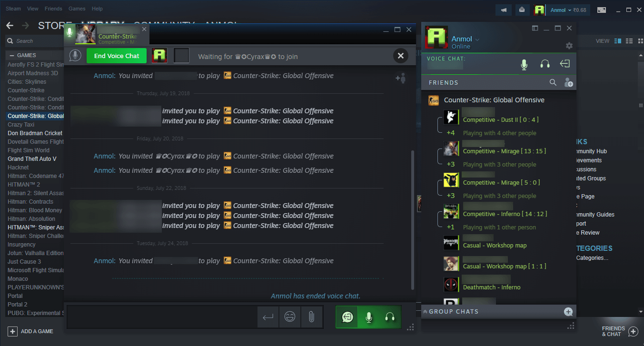Open the status dropdown next to Anmol's name
Screen dimensions: 644x346
pos(477,39)
